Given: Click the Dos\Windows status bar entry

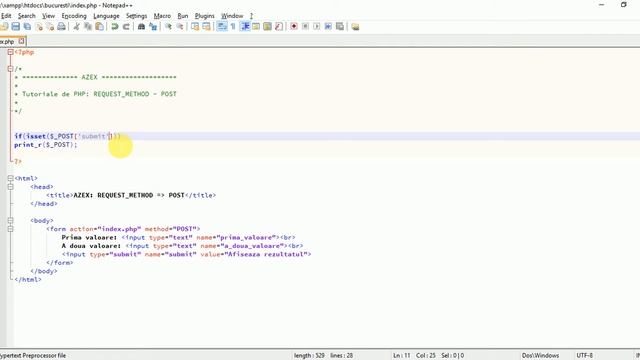Looking at the screenshot, I should point(540,356).
